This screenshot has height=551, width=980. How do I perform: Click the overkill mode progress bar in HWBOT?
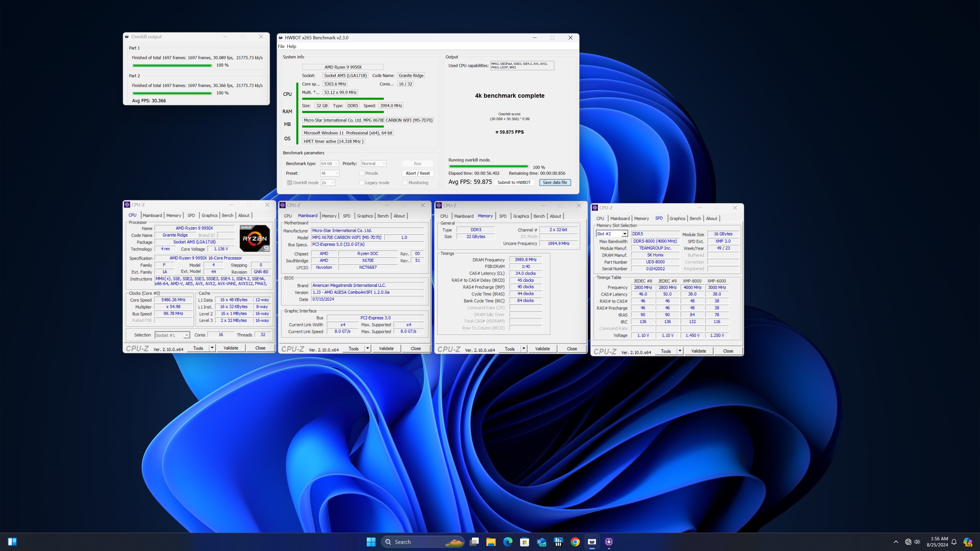pos(488,166)
